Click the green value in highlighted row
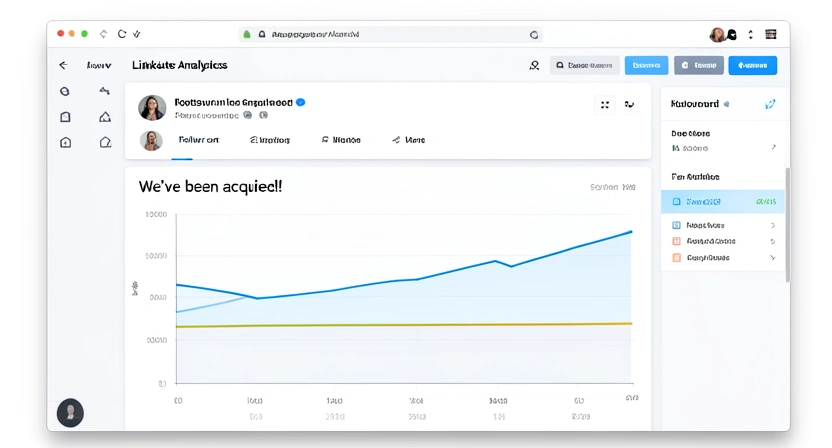The width and height of the screenshot is (832, 448). tap(766, 202)
